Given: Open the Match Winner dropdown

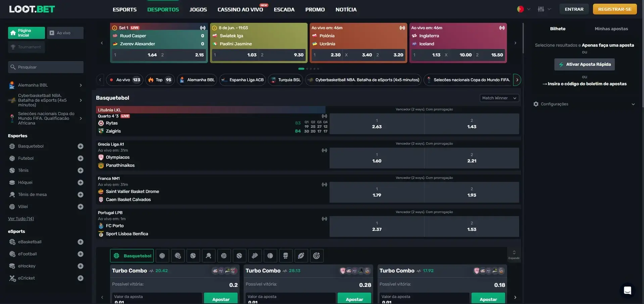Looking at the screenshot, I should coord(499,98).
